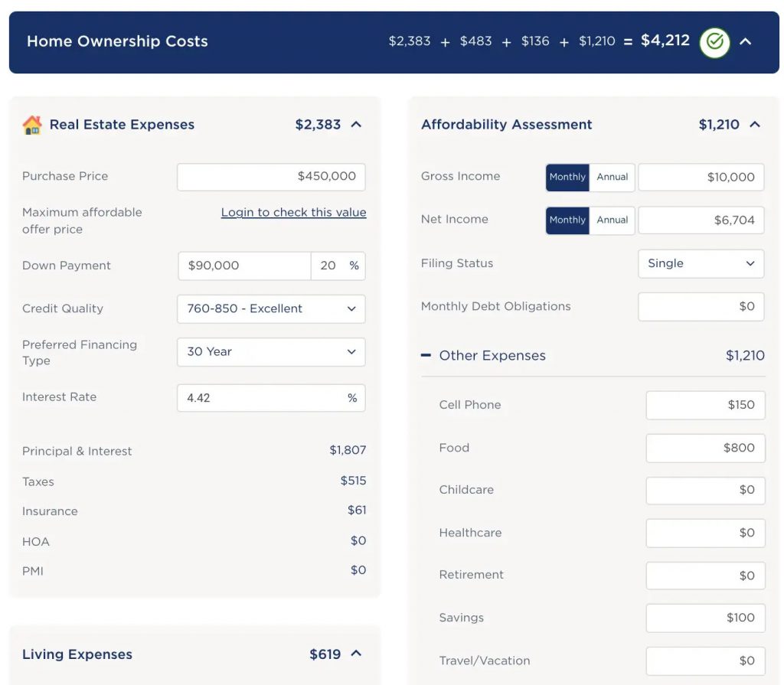Set Net Income to Monthly
The width and height of the screenshot is (784, 685).
tap(567, 220)
